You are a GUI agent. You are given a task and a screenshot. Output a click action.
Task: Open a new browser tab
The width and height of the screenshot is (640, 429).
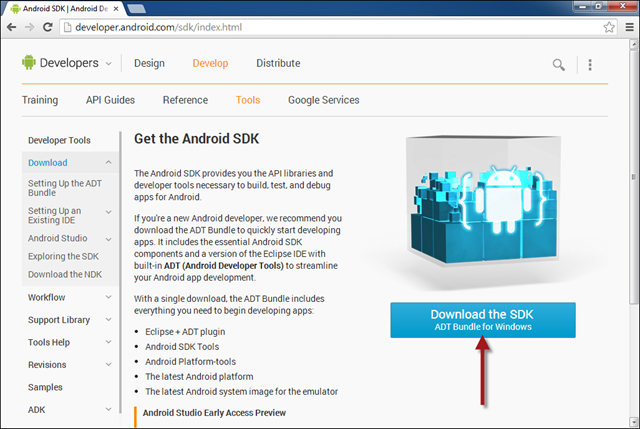click(x=137, y=9)
